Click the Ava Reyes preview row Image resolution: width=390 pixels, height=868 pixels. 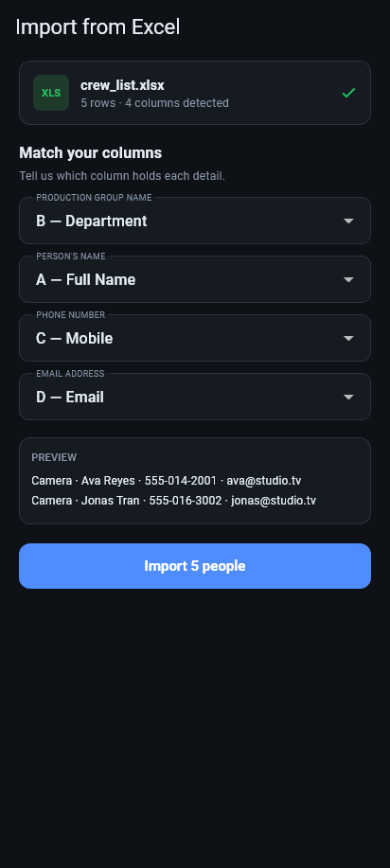pos(167,481)
